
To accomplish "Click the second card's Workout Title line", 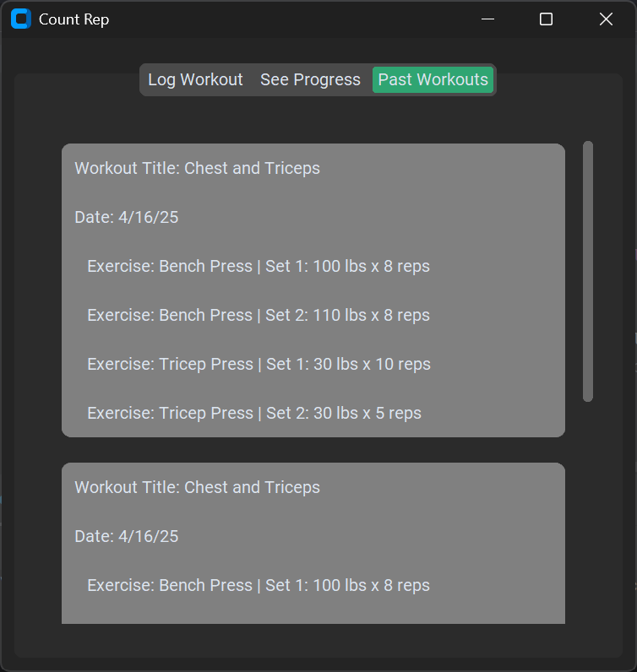I will 197,487.
